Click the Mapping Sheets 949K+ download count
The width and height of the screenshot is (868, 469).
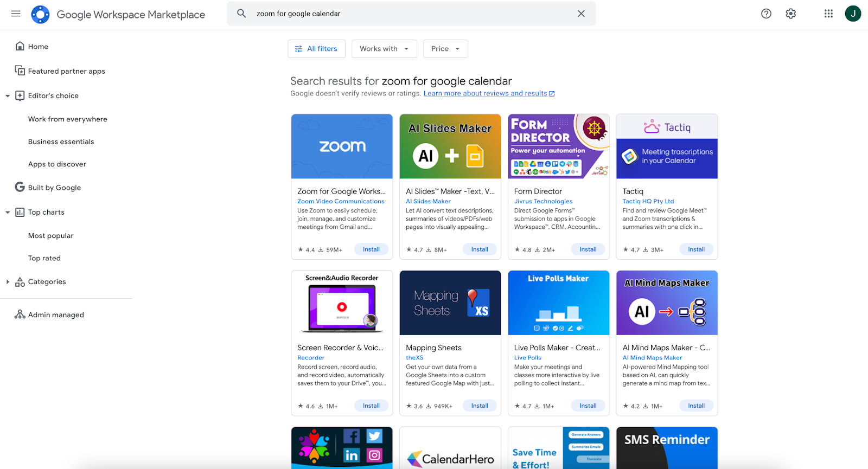coord(439,406)
